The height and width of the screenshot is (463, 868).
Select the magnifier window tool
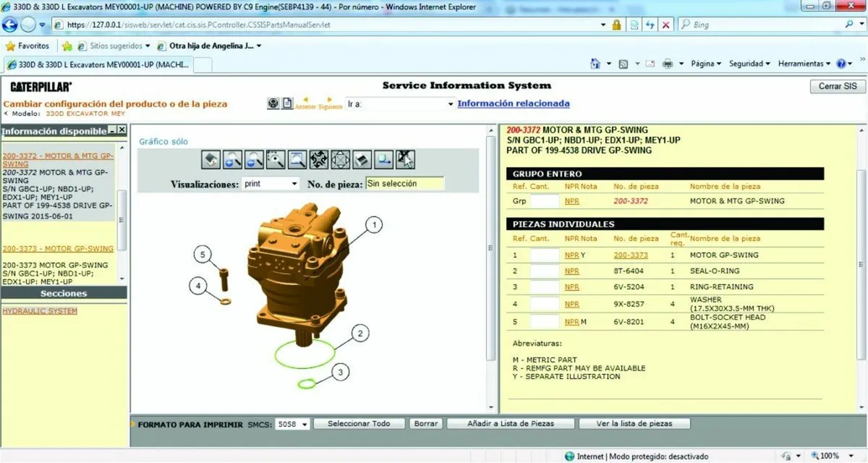pos(297,159)
